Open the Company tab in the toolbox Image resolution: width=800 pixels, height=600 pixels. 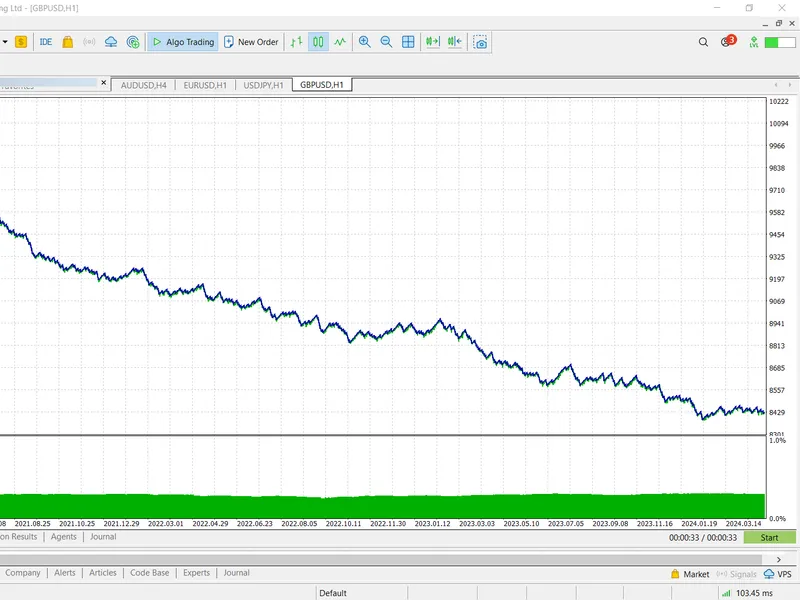(22, 573)
